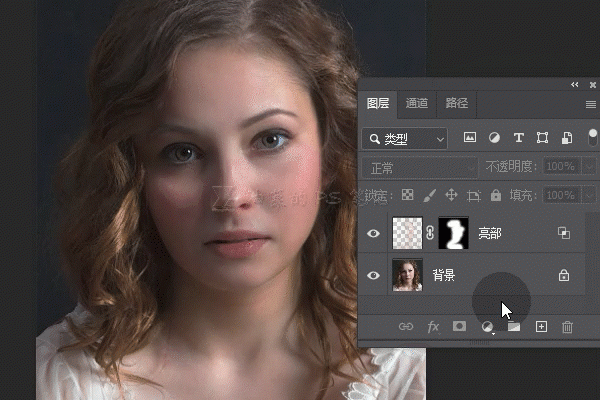Click the lock icon on 背景 layer
The height and width of the screenshot is (400, 600).
pos(564,275)
